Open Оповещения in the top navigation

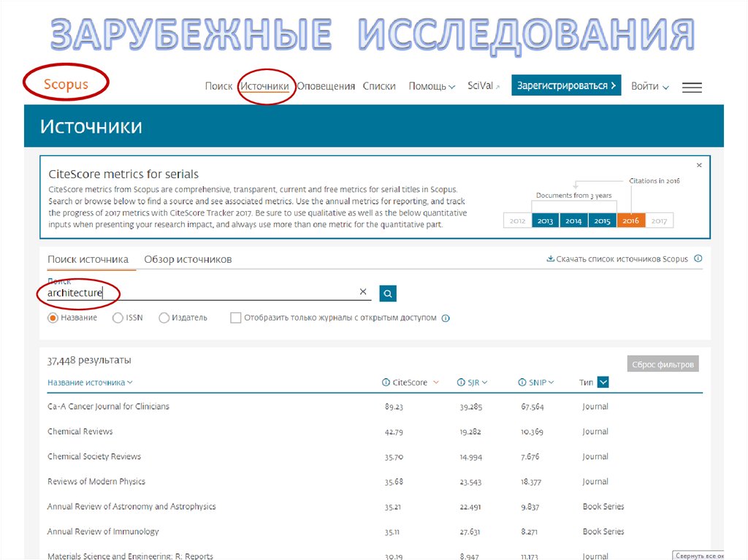326,86
